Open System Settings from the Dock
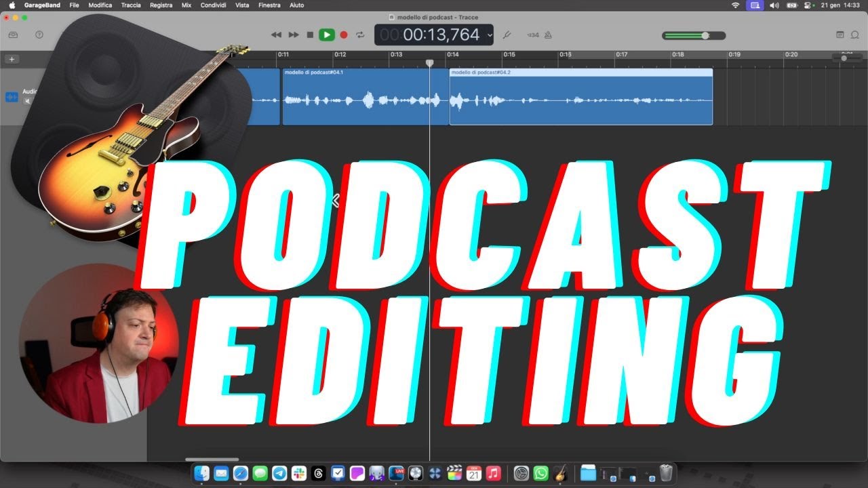 521,473
